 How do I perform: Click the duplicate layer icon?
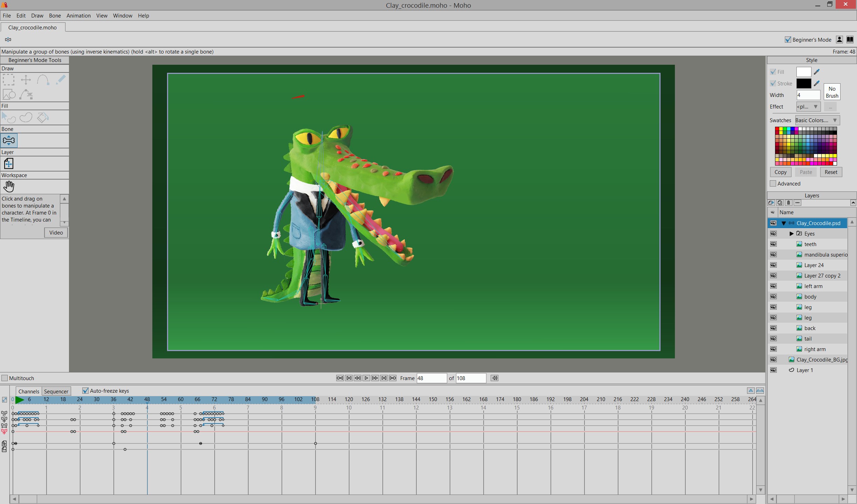click(x=780, y=203)
